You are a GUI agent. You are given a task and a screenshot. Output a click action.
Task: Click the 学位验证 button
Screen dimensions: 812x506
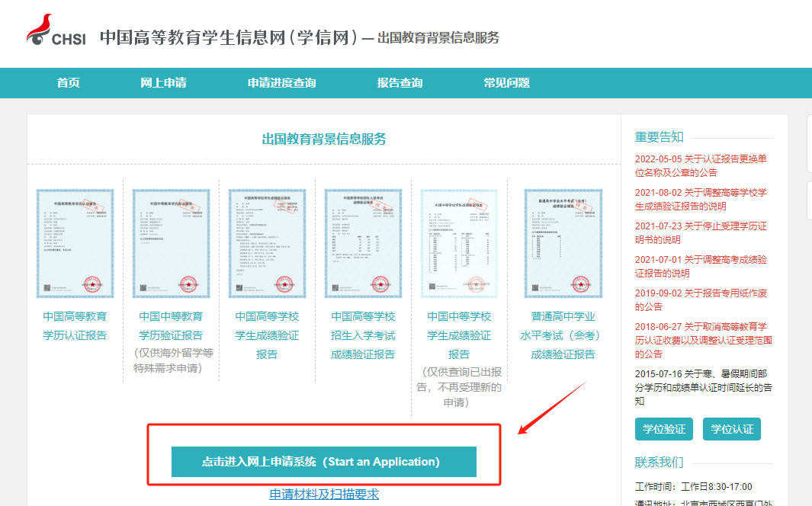click(664, 429)
